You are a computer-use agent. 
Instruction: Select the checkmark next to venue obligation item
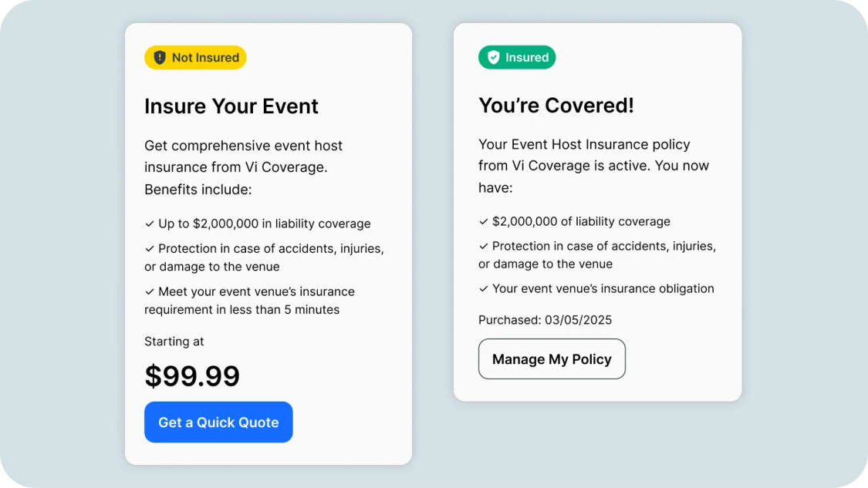[482, 288]
